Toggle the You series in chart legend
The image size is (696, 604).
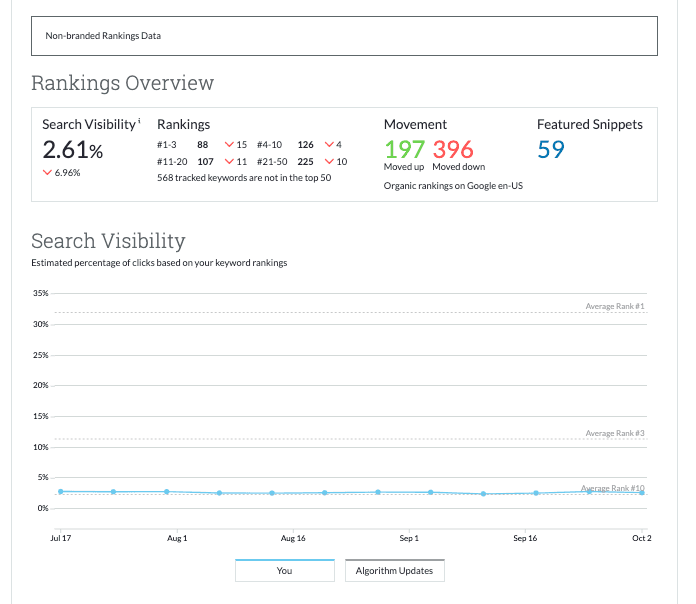284,571
